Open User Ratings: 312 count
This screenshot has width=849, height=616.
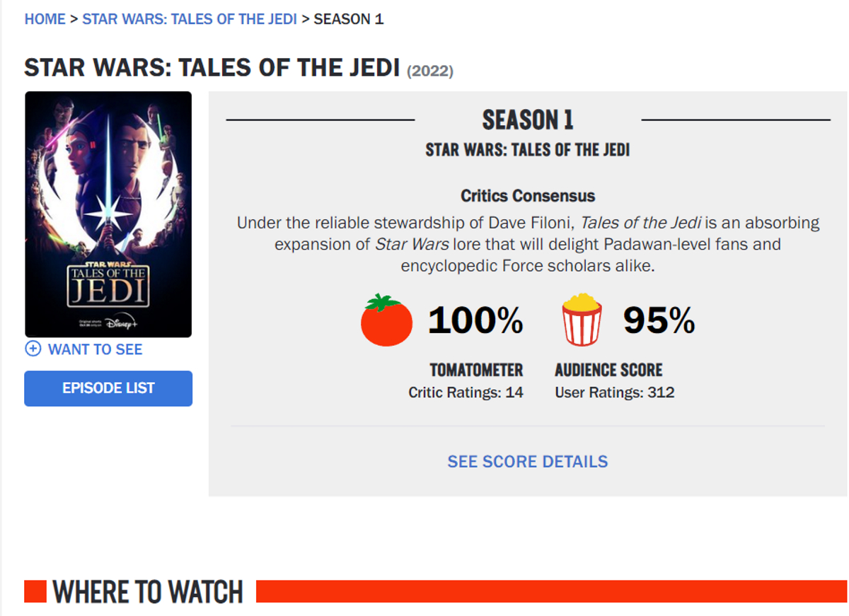pos(615,393)
